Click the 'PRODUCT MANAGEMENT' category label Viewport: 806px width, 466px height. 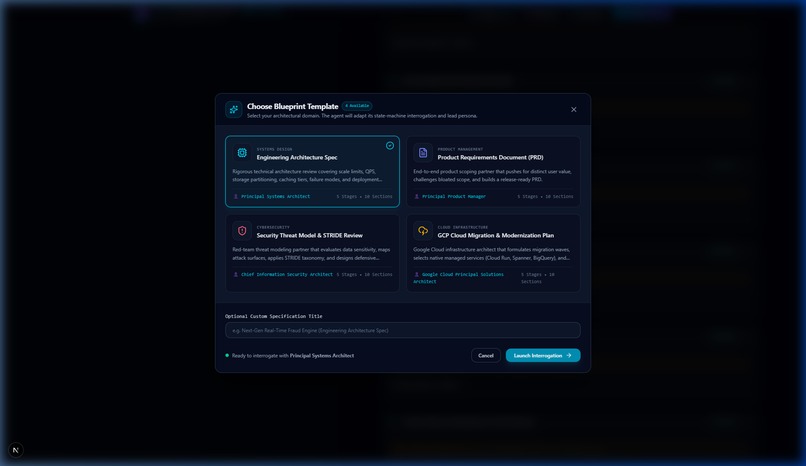click(460, 150)
